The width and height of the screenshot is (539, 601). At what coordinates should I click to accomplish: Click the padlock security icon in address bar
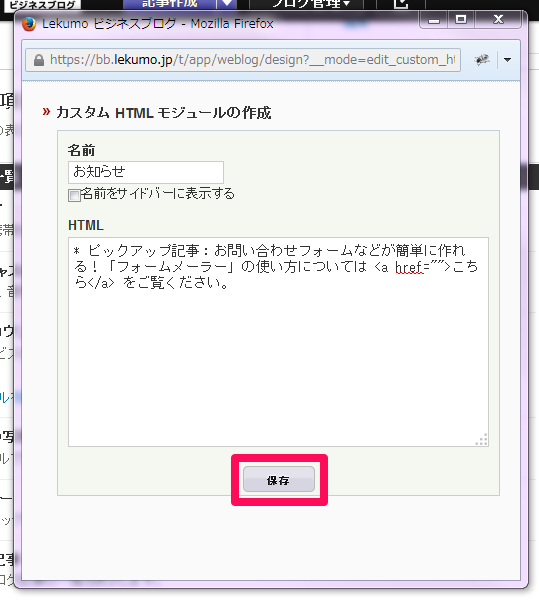point(39,60)
